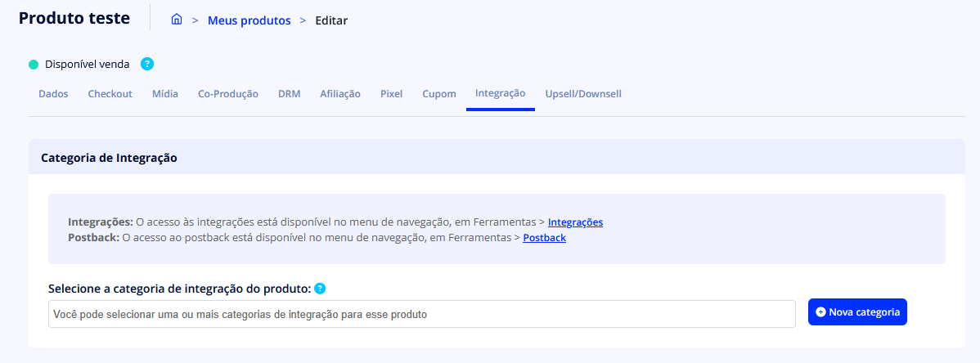
Task: Click the help icon beside Disponível venda
Action: pyautogui.click(x=147, y=64)
